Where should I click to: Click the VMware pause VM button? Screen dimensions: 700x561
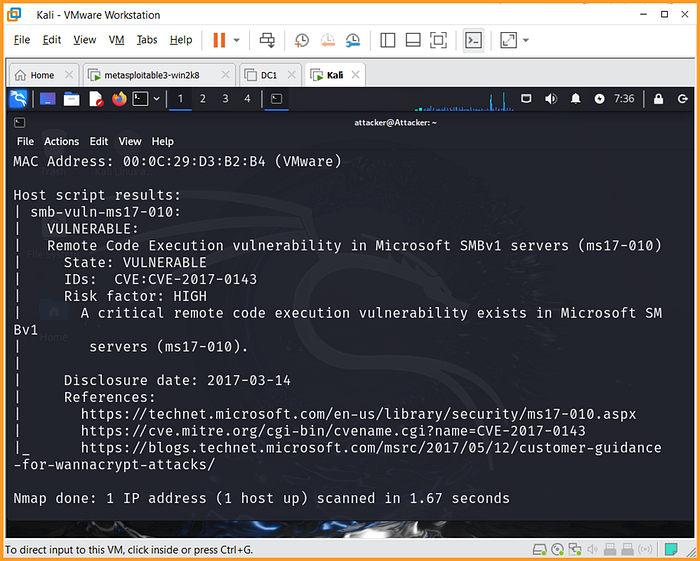coord(219,40)
